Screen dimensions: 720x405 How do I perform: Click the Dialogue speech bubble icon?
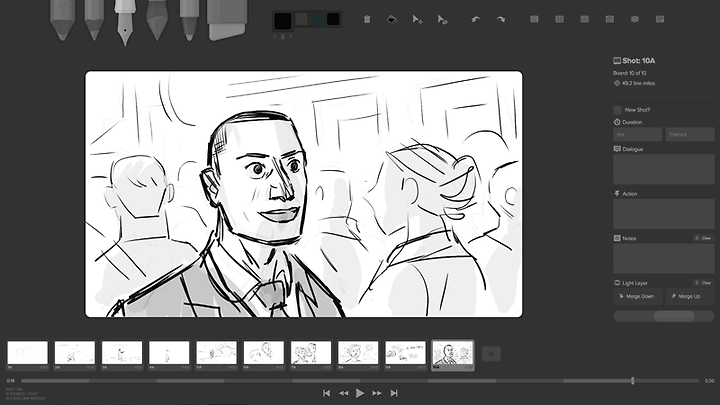coord(617,149)
